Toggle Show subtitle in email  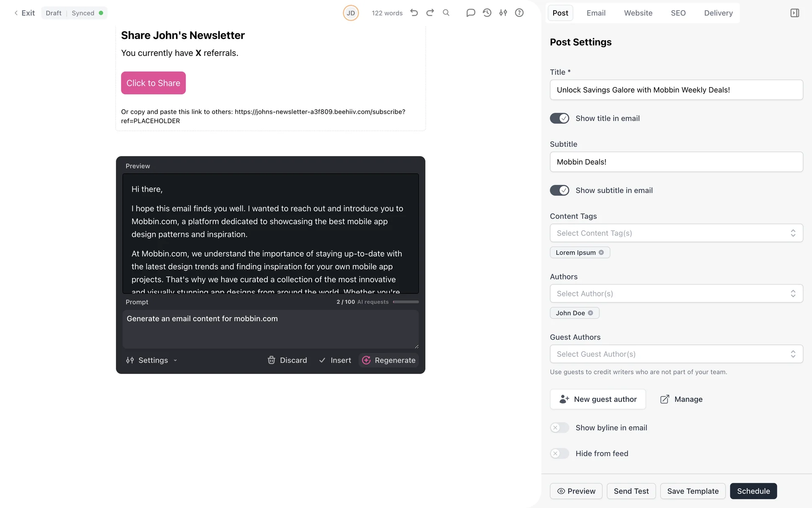(560, 190)
